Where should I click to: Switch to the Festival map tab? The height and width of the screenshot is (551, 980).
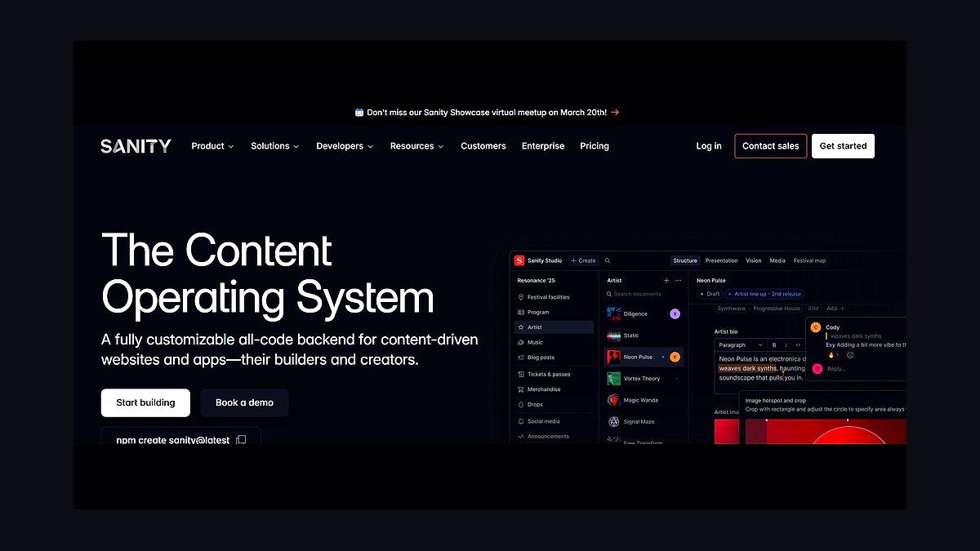pyautogui.click(x=809, y=260)
